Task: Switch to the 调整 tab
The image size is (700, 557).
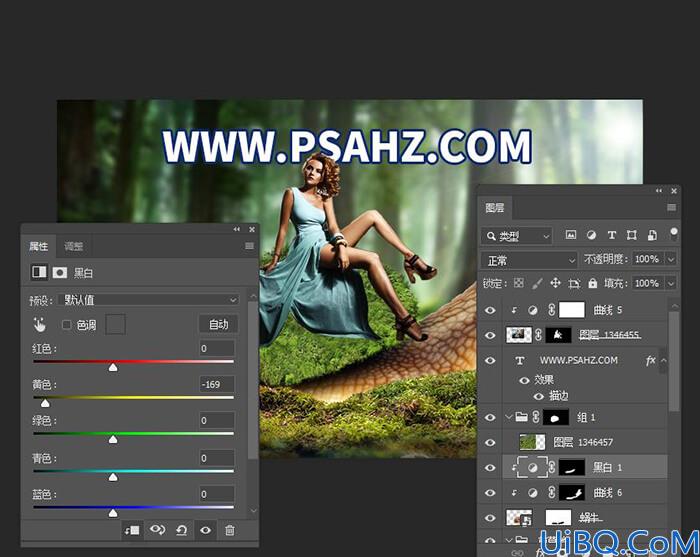Action: click(x=74, y=246)
